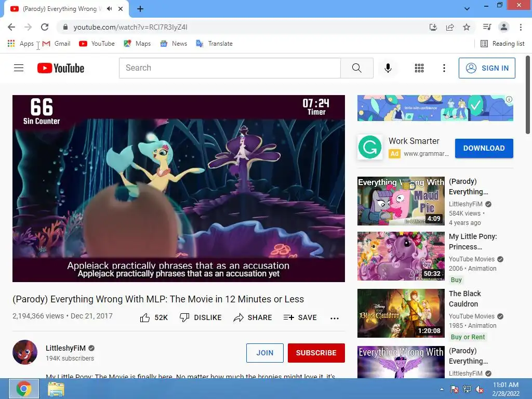This screenshot has height=399, width=532.
Task: Open the News bookmark
Action: pos(174,44)
